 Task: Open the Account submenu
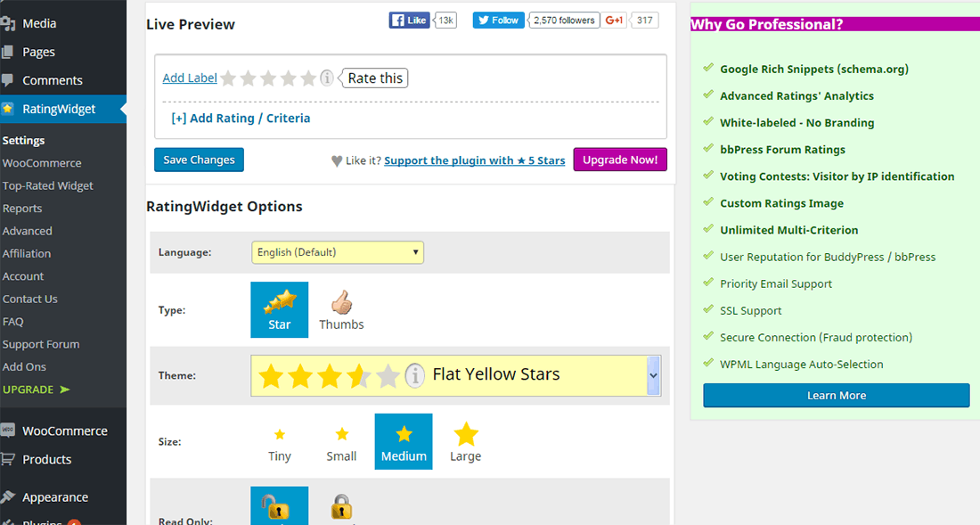coord(23,276)
